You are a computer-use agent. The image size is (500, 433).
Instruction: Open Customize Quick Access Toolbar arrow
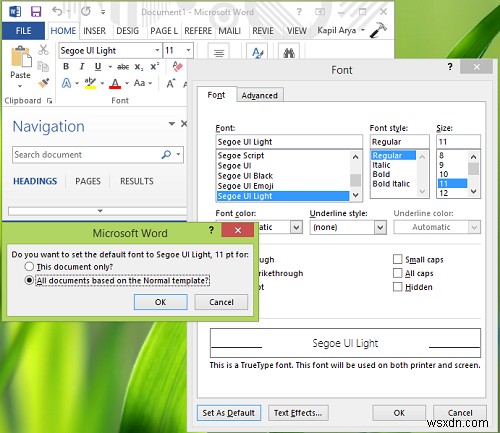[103, 12]
